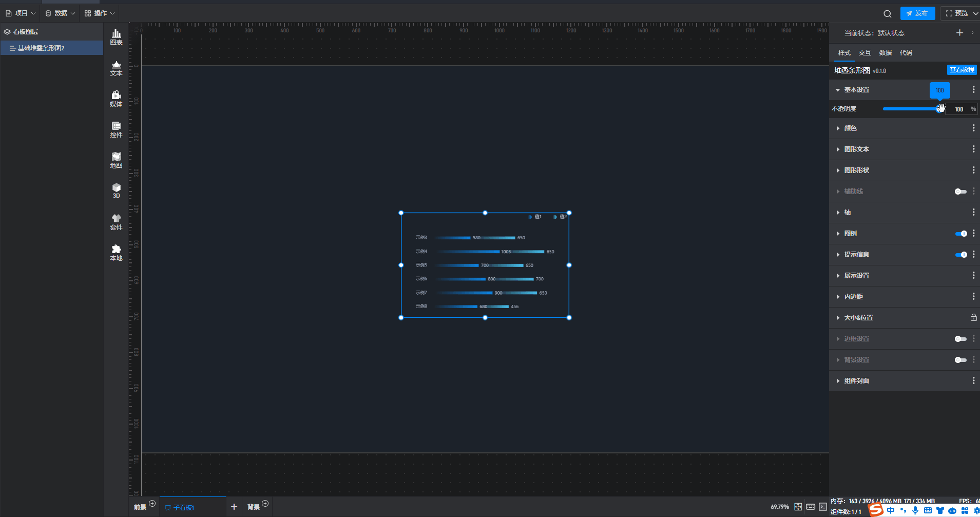Click the keyboard shortcuts icon in status bar

pyautogui.click(x=811, y=507)
